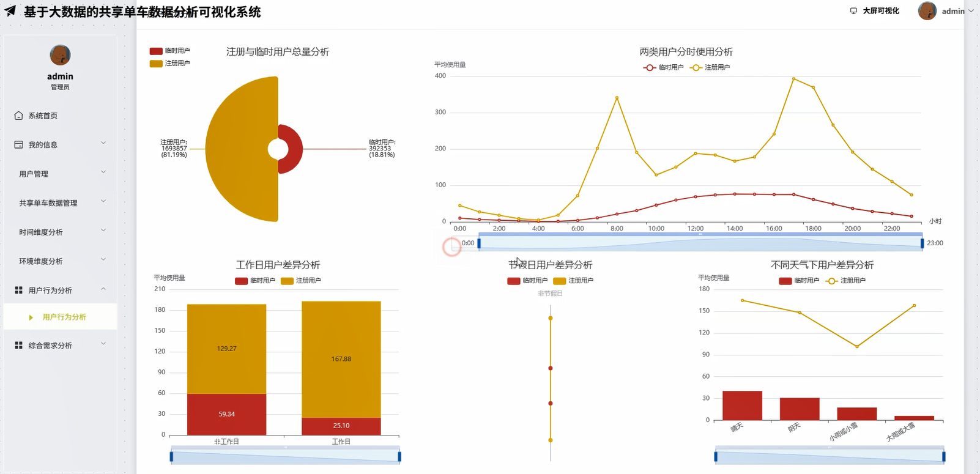
Task: Click the 我的信息 card icon
Action: (18, 145)
